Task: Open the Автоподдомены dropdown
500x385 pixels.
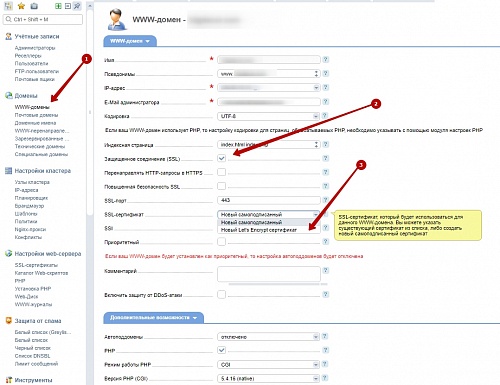Action: tap(268, 337)
